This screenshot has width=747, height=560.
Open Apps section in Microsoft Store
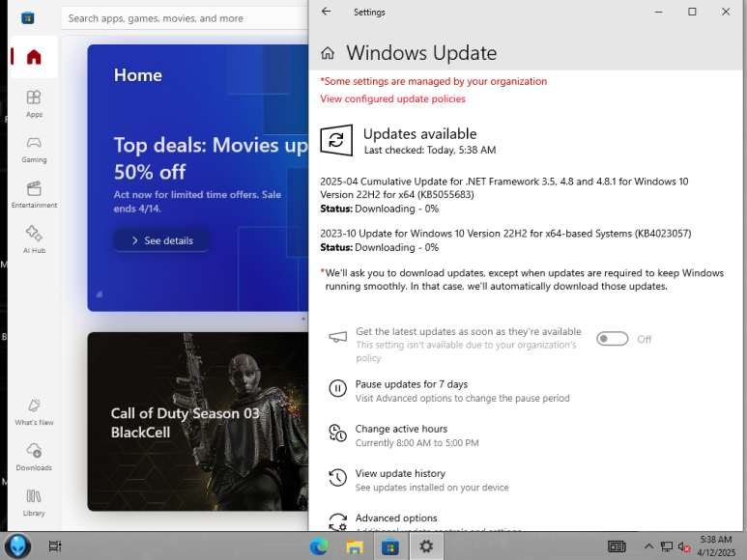[x=34, y=103]
